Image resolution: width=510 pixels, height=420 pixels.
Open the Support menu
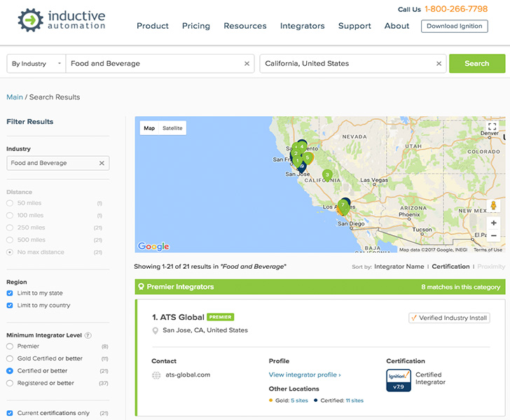pos(354,26)
